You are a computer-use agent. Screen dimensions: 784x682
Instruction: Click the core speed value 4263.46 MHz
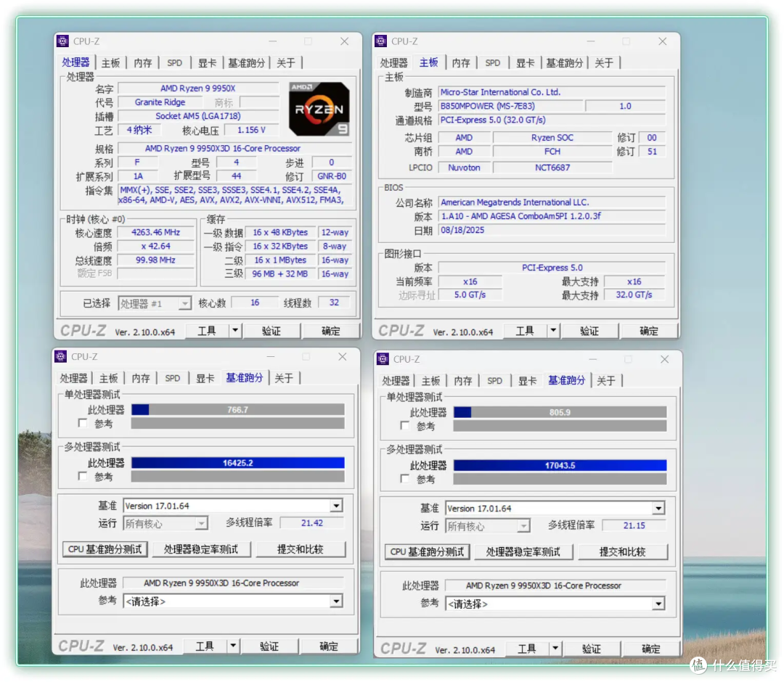pos(155,232)
